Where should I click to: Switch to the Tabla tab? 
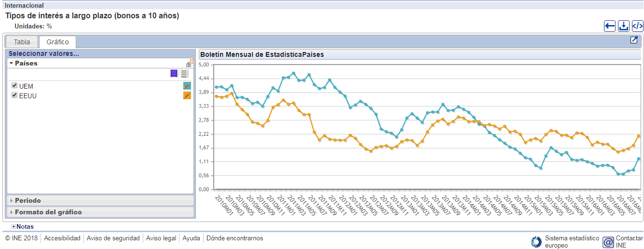point(22,42)
